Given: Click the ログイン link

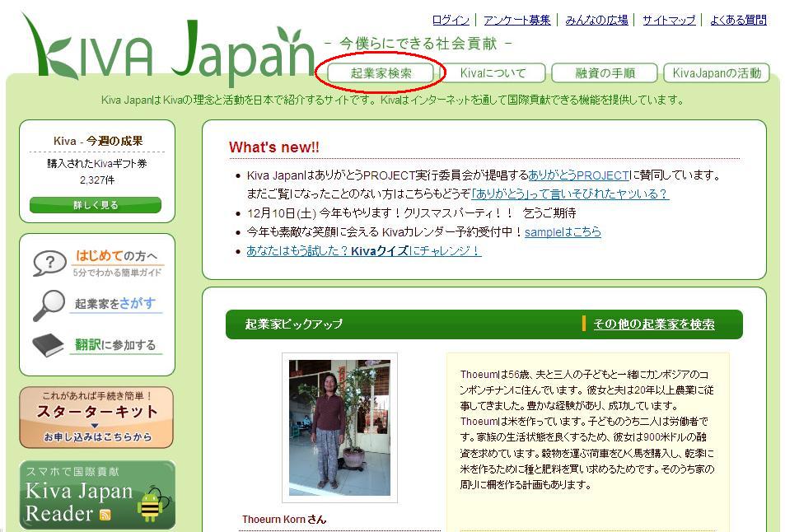Looking at the screenshot, I should click(451, 20).
